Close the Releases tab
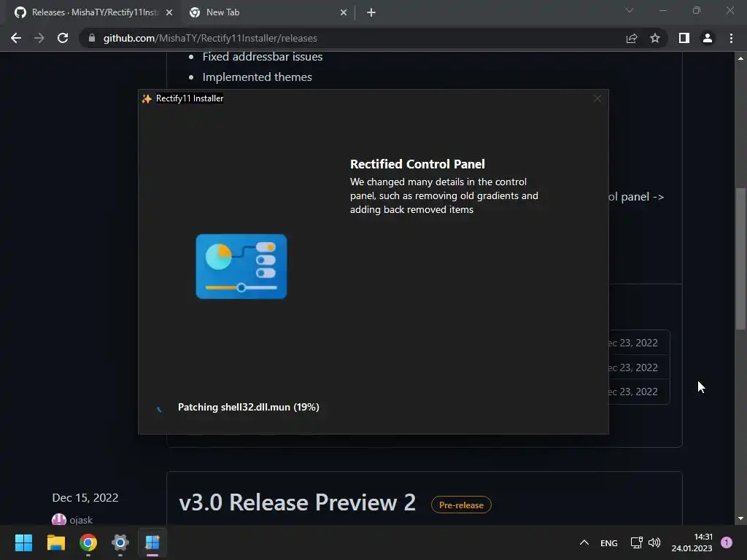Image resolution: width=747 pixels, height=560 pixels. click(x=169, y=12)
